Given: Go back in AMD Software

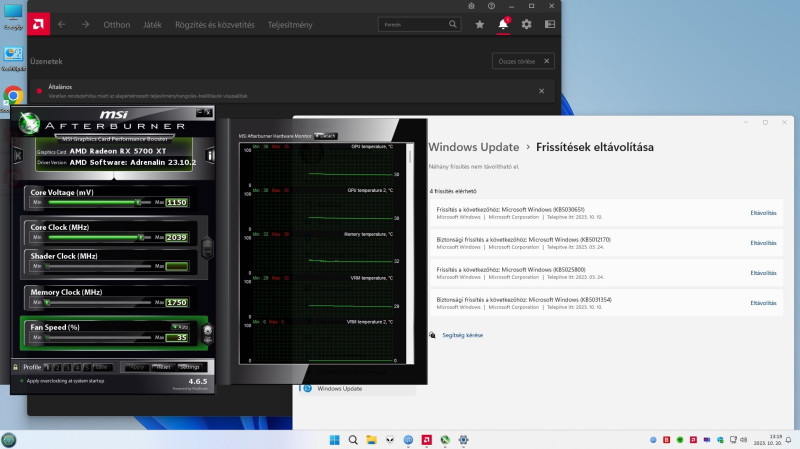Looking at the screenshot, I should tap(61, 24).
